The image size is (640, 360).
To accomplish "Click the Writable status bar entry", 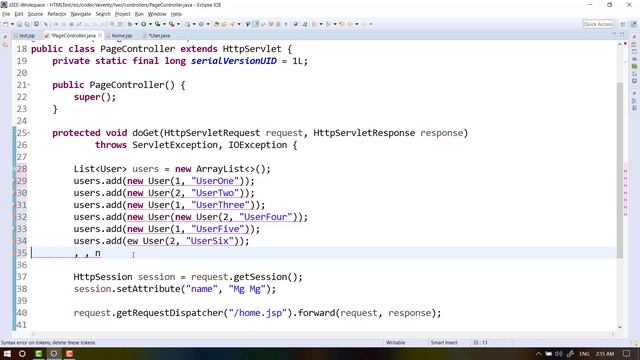I will click(396, 342).
